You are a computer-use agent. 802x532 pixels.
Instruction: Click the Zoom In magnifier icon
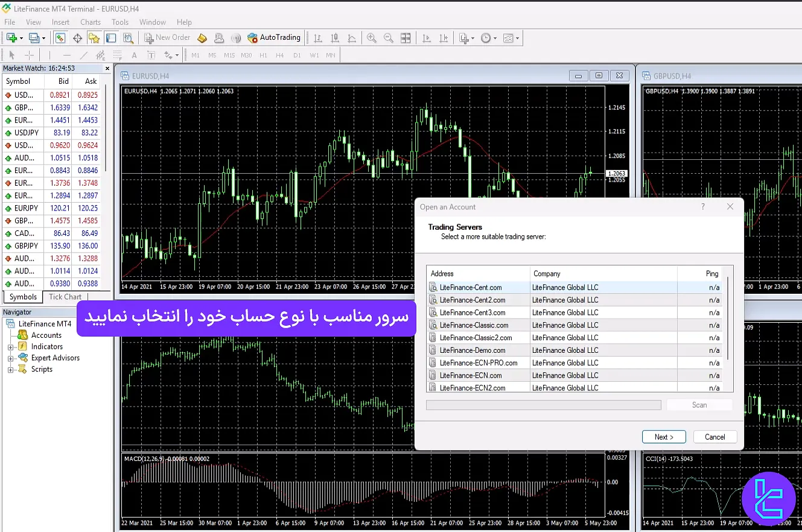tap(372, 37)
